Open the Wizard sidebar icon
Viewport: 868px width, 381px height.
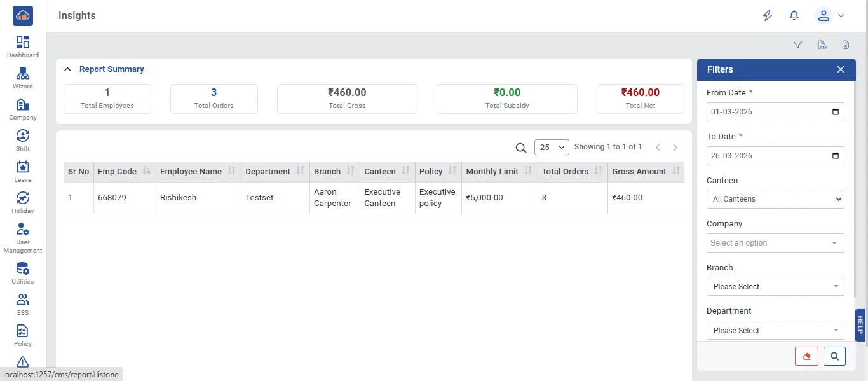[23, 78]
